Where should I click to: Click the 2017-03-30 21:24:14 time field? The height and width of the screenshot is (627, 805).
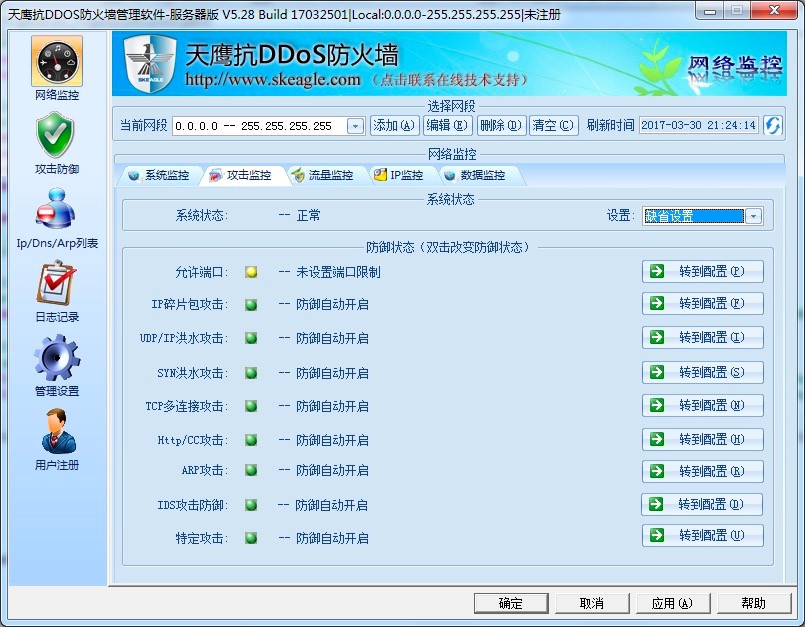point(699,125)
